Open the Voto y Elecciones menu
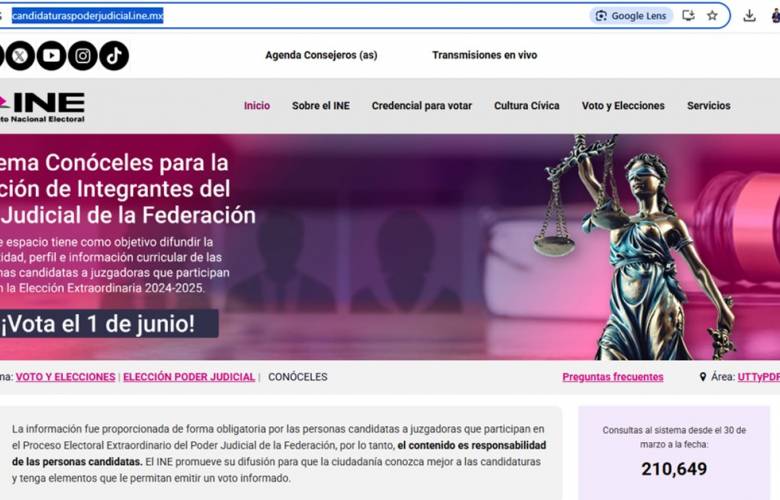 tap(623, 105)
